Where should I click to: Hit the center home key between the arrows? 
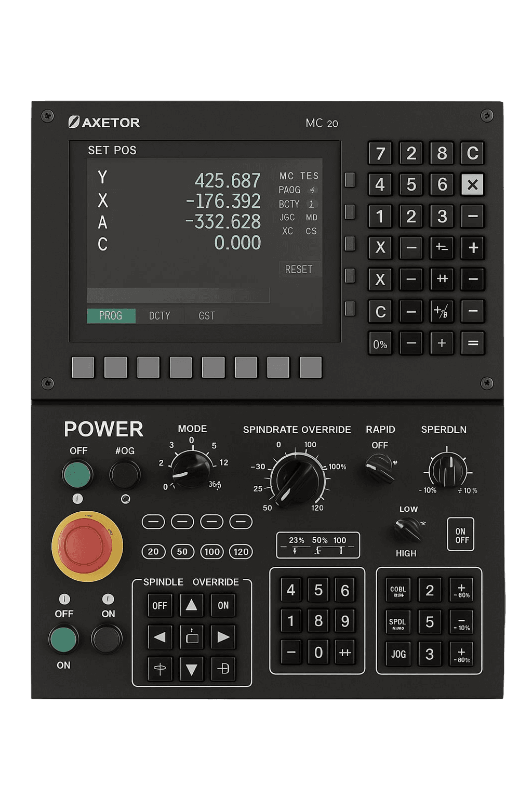[191, 637]
